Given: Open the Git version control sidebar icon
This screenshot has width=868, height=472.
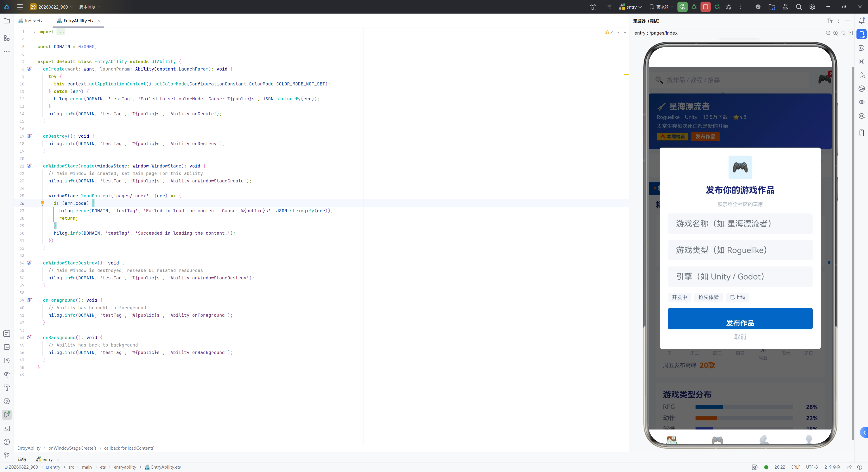Looking at the screenshot, I should pyautogui.click(x=7, y=455).
